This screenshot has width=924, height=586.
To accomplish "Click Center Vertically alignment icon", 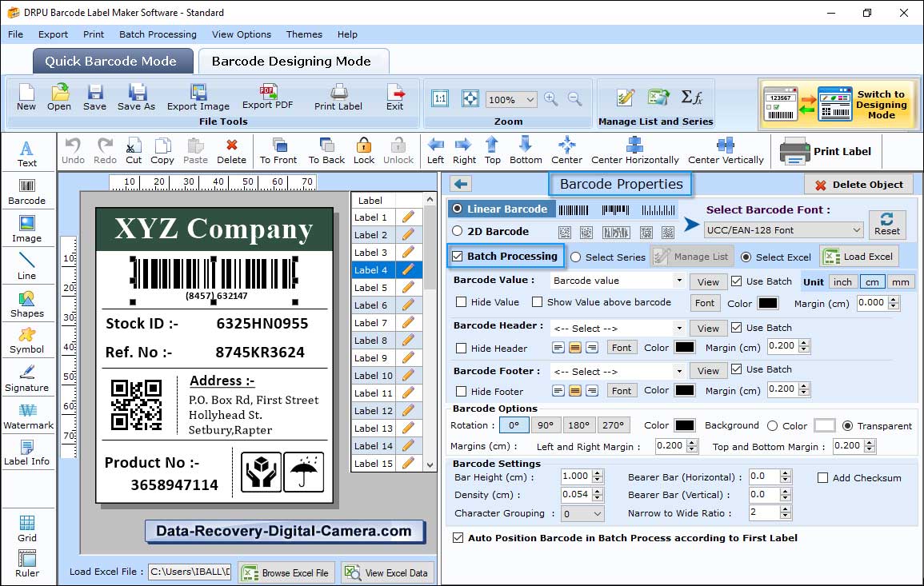I will point(726,151).
